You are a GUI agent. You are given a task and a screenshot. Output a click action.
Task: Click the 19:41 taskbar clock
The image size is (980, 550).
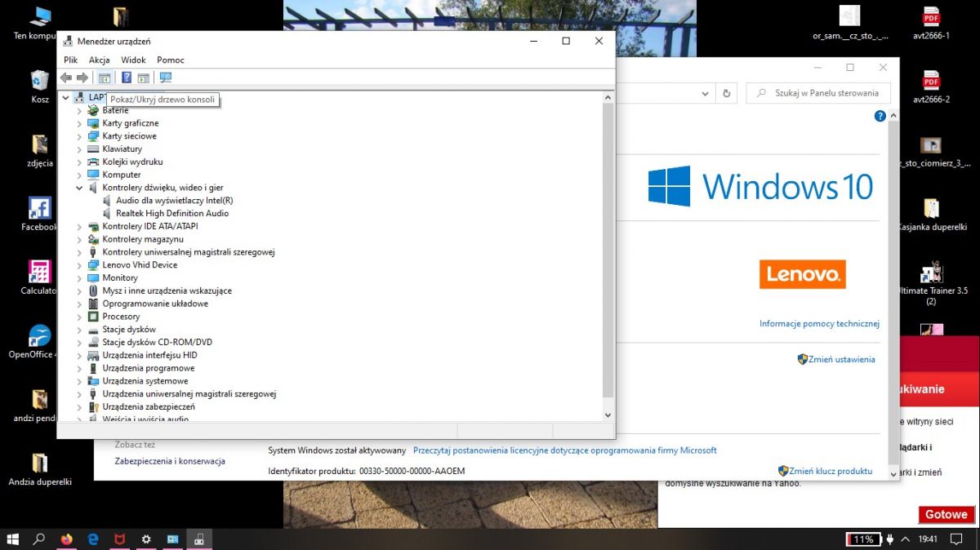coord(928,539)
